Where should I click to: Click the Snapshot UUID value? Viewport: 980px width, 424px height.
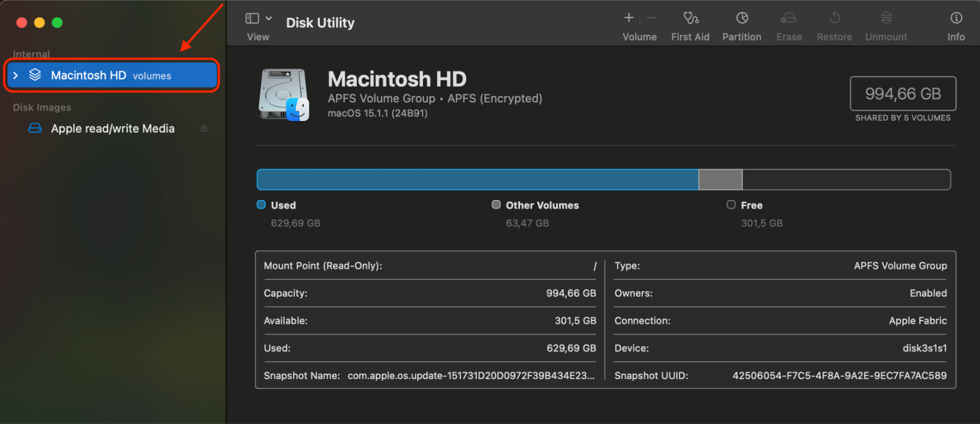point(839,376)
